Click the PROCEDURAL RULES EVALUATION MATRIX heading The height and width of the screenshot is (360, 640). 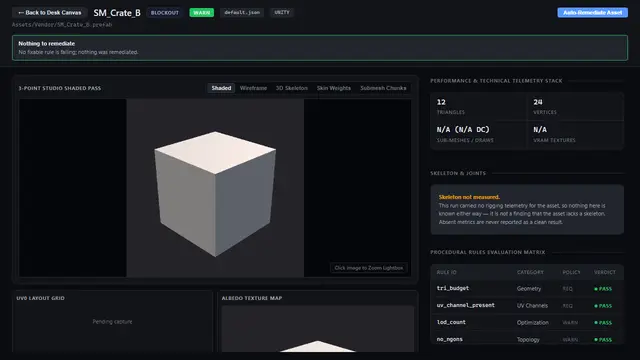click(x=487, y=252)
